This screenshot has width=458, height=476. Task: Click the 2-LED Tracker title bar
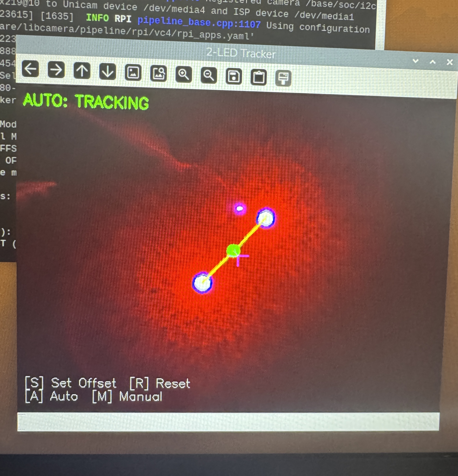coord(241,53)
